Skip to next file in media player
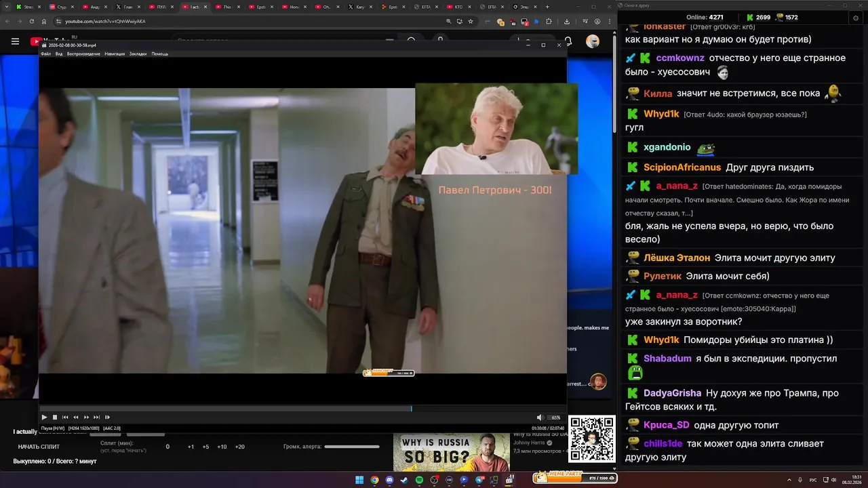This screenshot has height=488, width=868. click(x=97, y=418)
